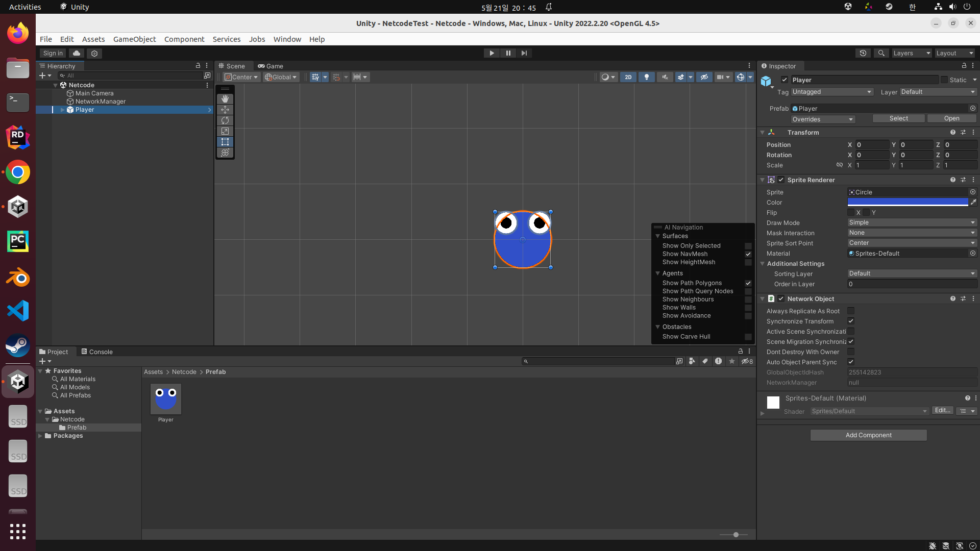Open Network Object component more options
Image resolution: width=980 pixels, height=551 pixels.
click(973, 298)
